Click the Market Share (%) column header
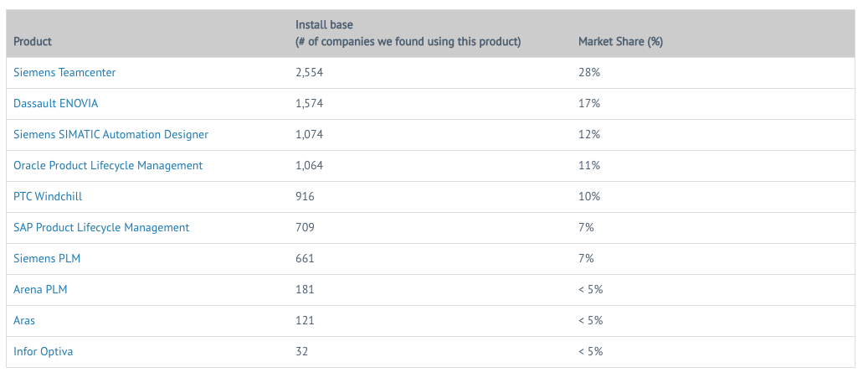Viewport: 868px width, 383px height. 620,42
